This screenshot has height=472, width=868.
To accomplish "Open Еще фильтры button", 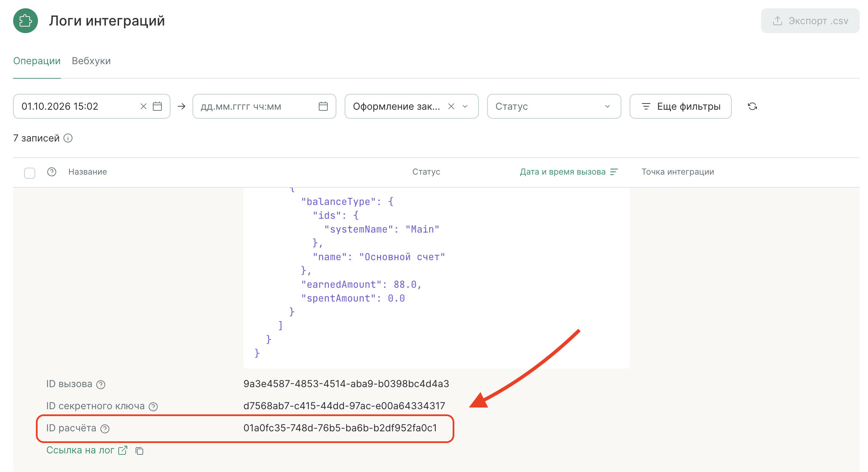I will click(681, 106).
